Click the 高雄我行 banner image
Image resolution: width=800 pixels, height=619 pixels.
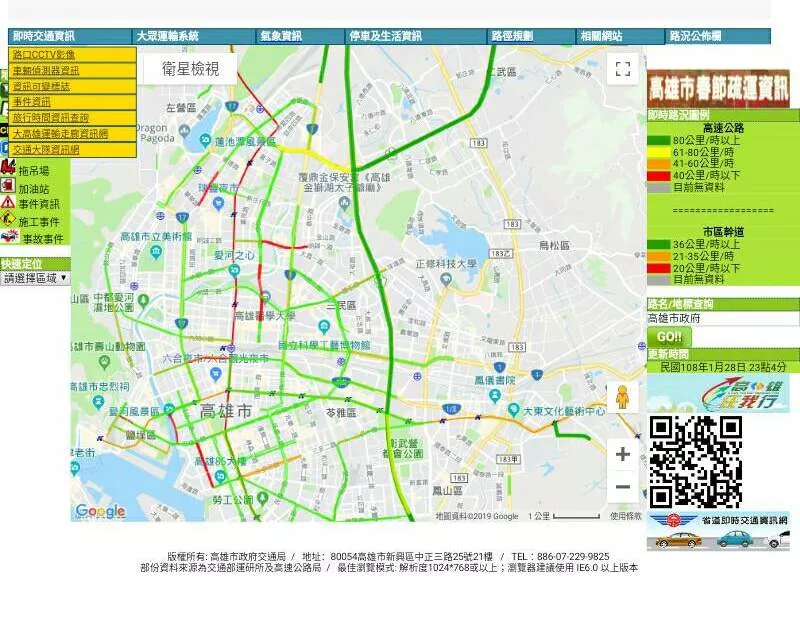pos(718,393)
